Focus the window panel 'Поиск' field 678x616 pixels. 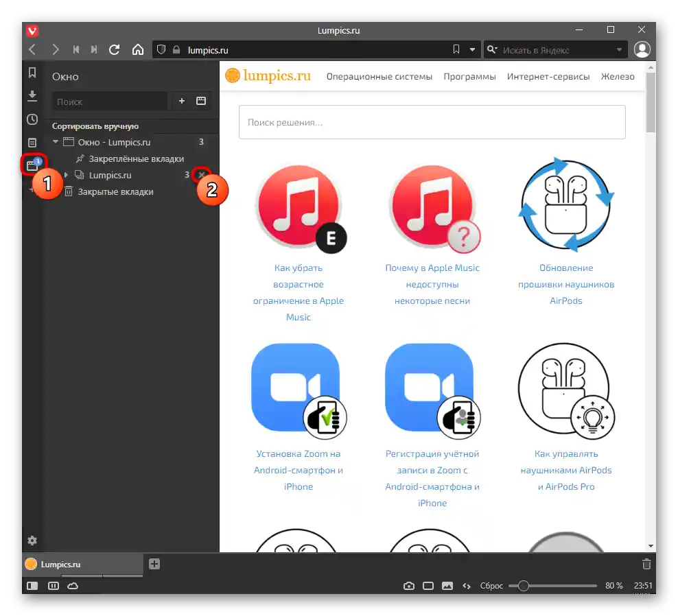click(x=110, y=101)
